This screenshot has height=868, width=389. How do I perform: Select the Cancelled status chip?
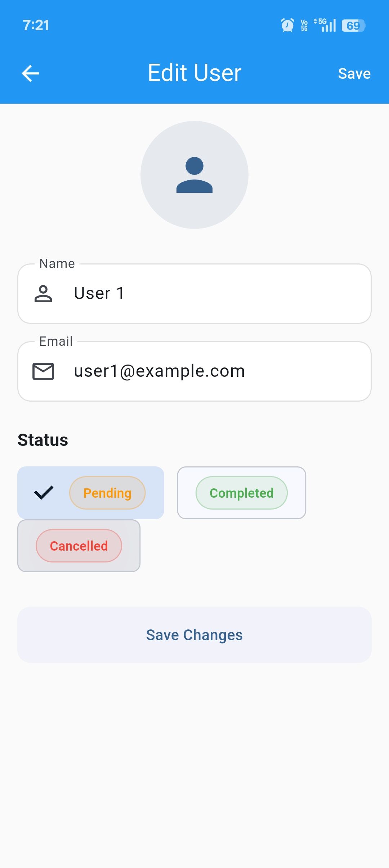pos(79,546)
